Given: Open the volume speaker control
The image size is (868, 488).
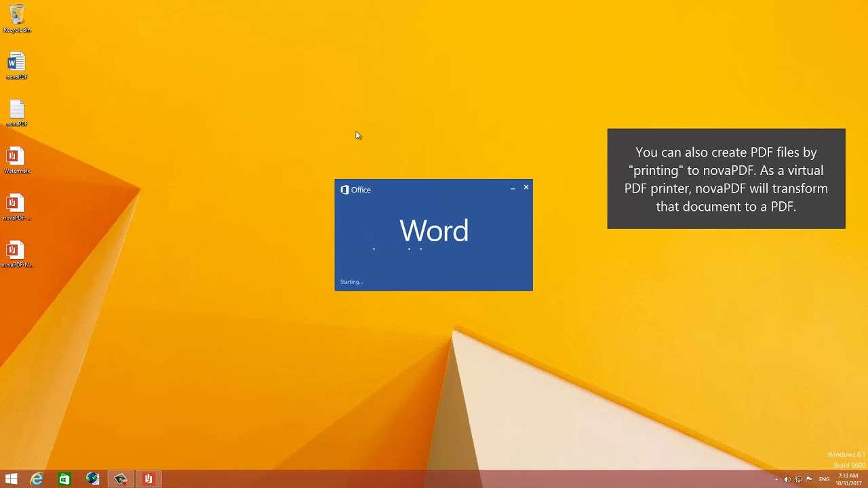Looking at the screenshot, I should click(787, 480).
